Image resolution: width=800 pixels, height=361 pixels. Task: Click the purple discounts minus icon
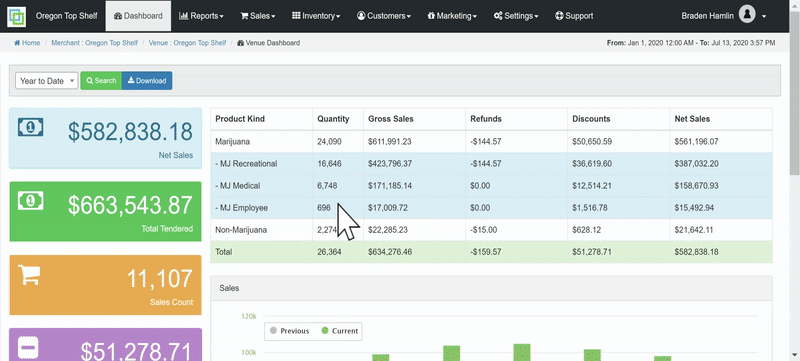(29, 348)
